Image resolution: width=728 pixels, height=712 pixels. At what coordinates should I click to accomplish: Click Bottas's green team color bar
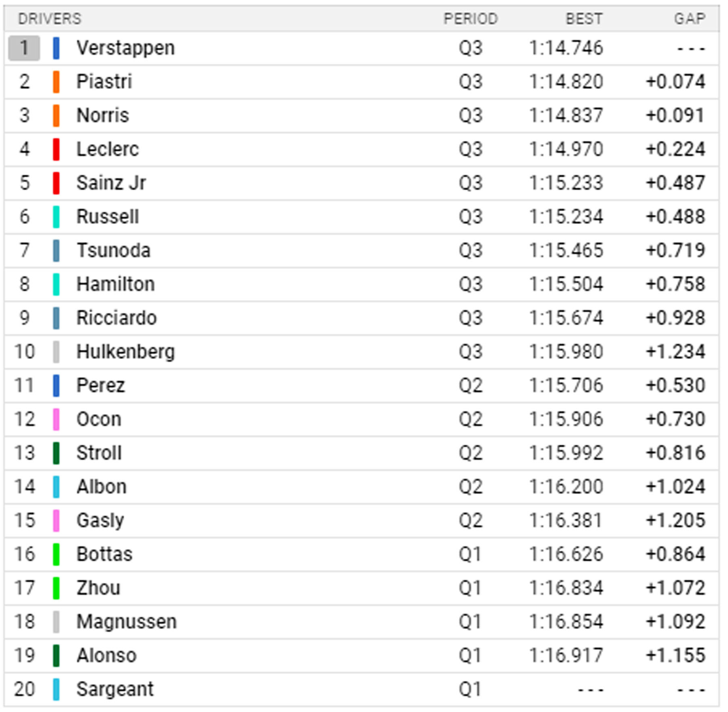(56, 554)
